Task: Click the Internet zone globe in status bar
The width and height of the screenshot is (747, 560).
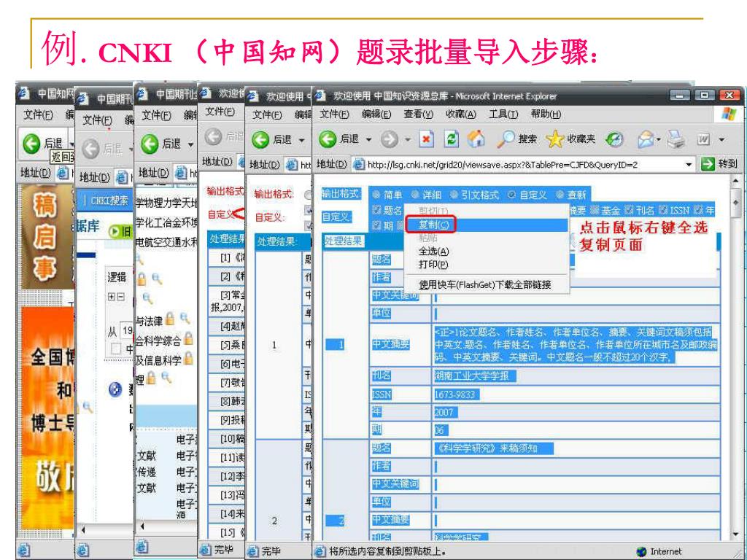Action: click(642, 551)
